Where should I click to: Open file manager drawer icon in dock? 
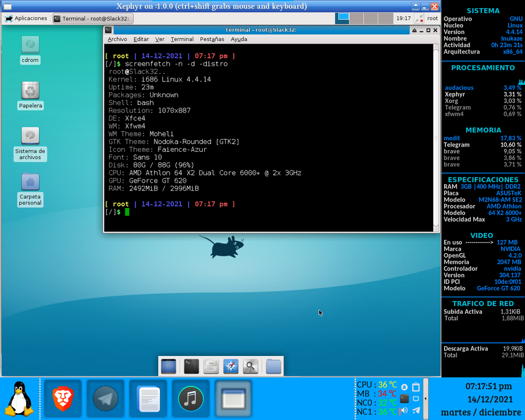tap(211, 366)
